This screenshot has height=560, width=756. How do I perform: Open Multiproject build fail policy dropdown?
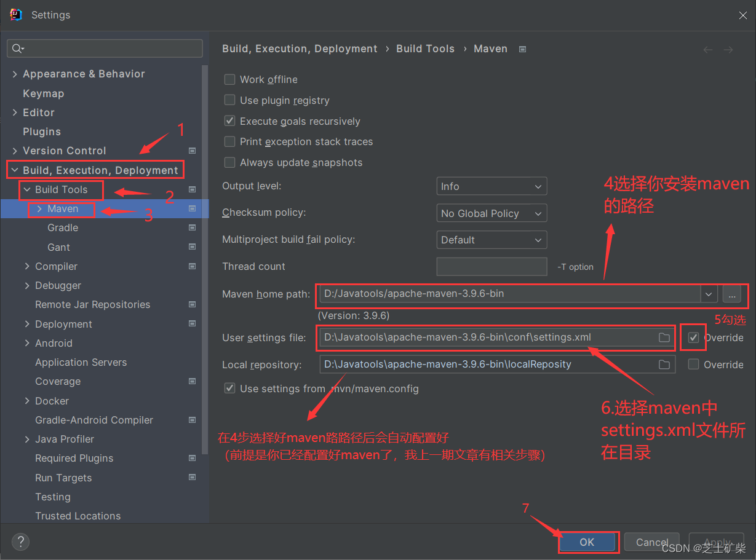(491, 240)
